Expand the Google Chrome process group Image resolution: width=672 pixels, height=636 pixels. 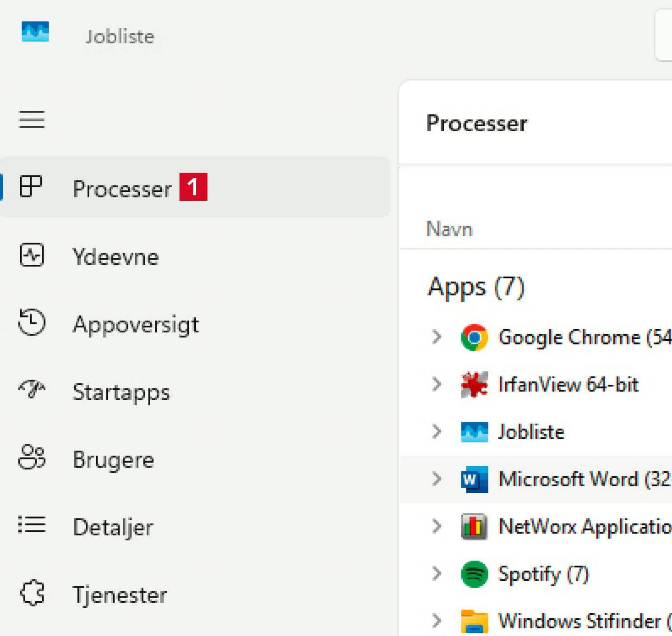[x=436, y=337]
